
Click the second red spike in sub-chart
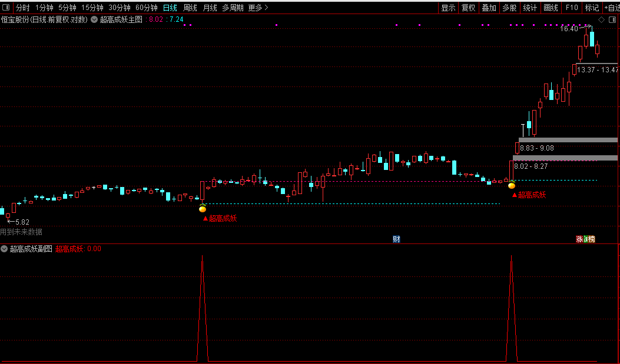click(x=511, y=308)
